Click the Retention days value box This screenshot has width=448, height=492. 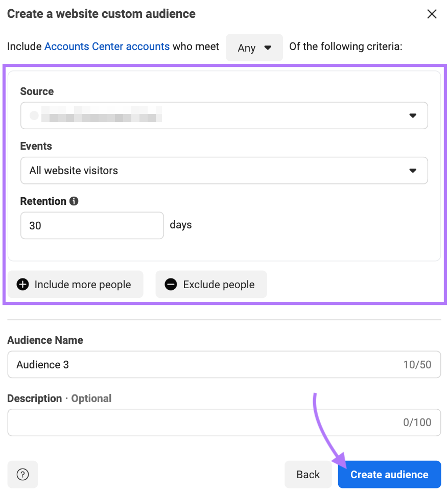click(92, 225)
